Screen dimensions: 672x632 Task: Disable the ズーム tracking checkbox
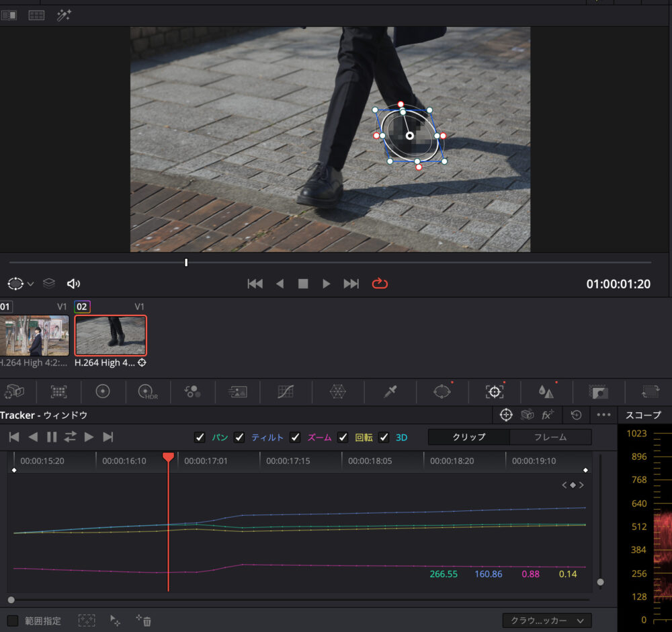(295, 437)
